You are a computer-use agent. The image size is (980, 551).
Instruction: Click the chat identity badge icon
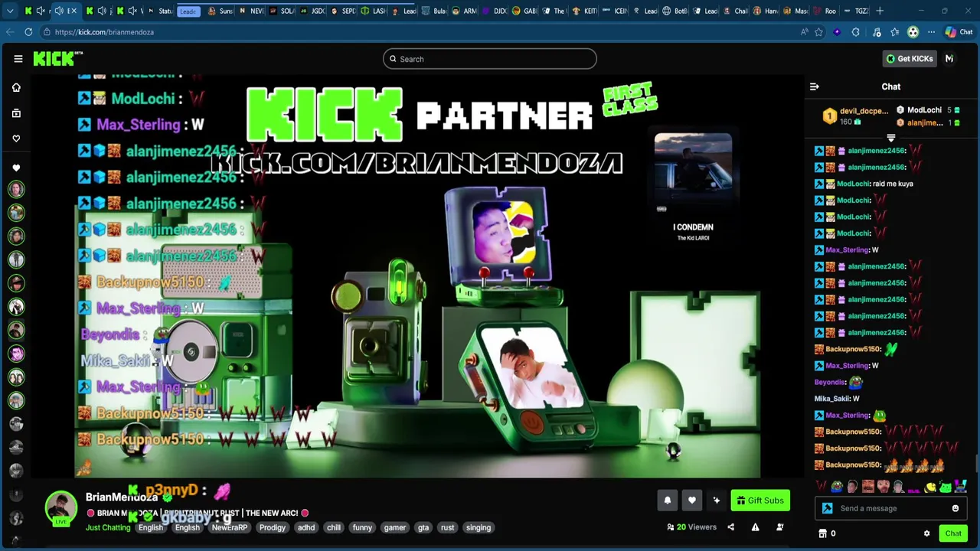click(827, 508)
